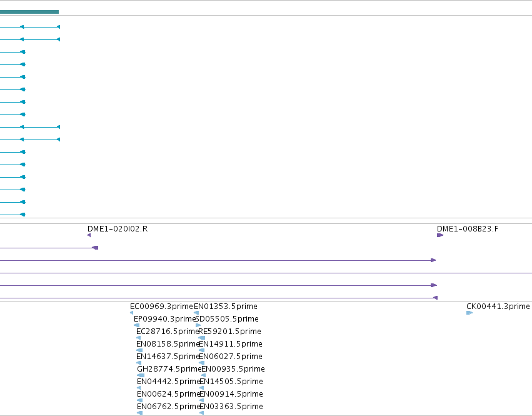Click the SD05505.5prime label
The image size is (532, 416).
(x=227, y=319)
